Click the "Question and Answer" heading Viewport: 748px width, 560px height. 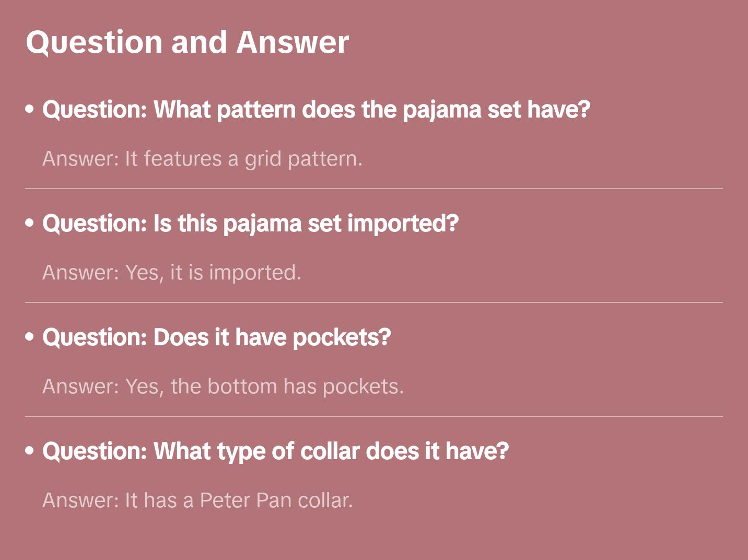187,42
